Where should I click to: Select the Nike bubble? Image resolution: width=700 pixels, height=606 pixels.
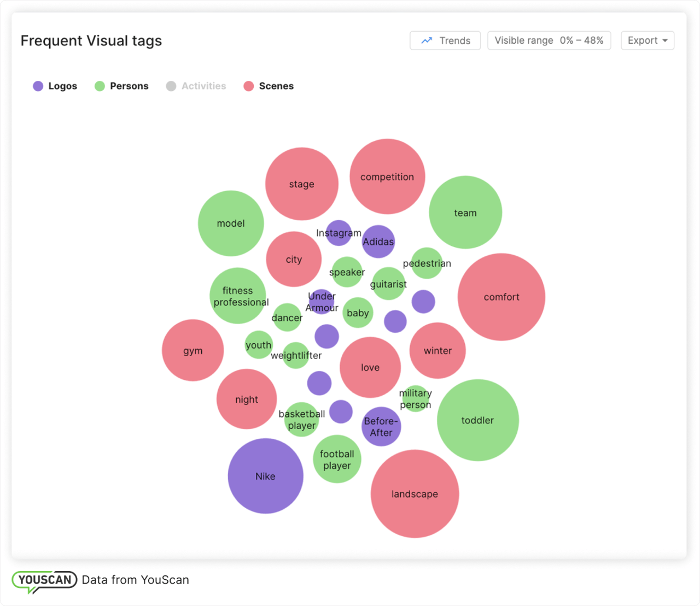click(265, 476)
